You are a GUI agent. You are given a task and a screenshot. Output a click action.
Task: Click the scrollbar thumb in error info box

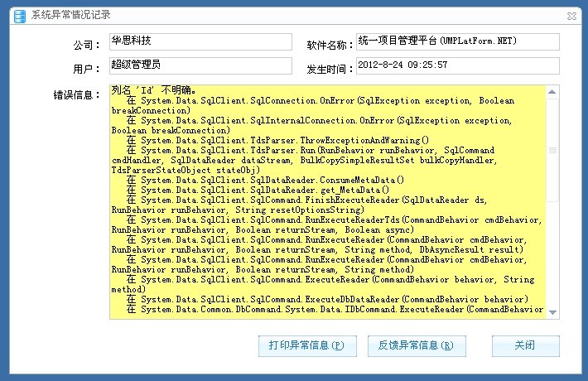[552, 151]
